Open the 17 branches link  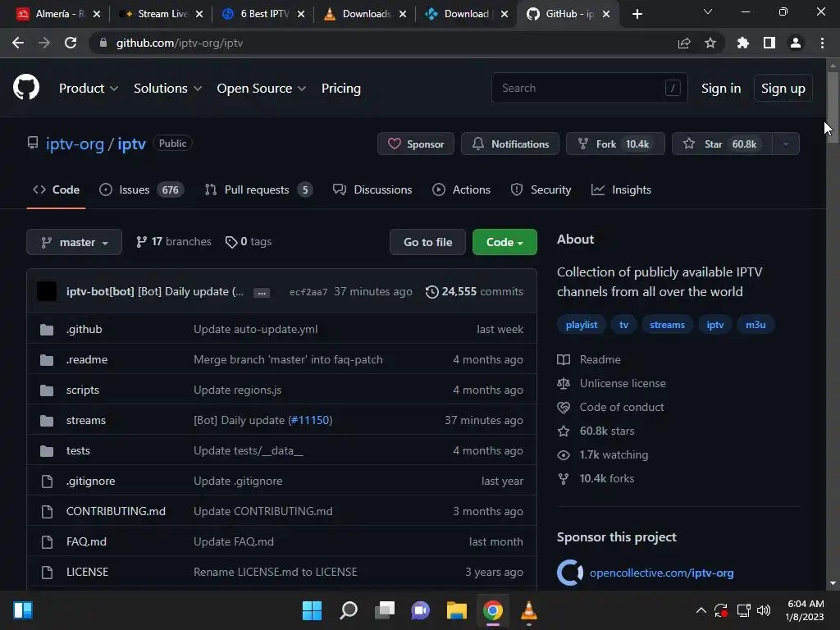174,242
